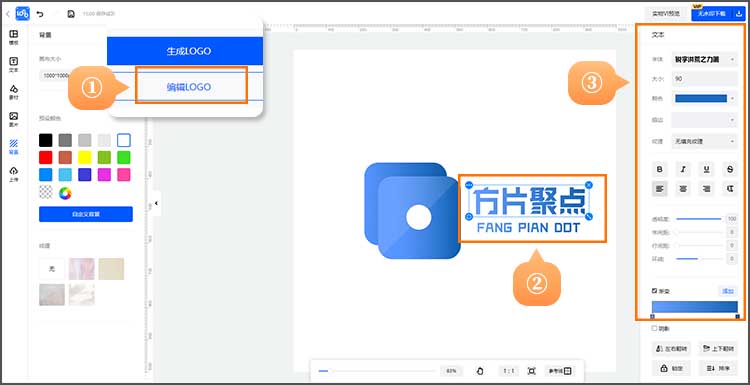
Task: Choose the transparent checkerboard background
Action: tap(45, 193)
